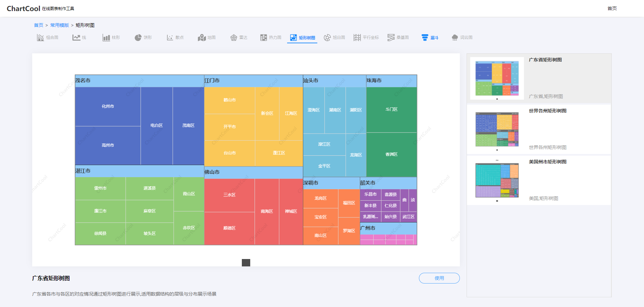Select the 化州市 treemap block
This screenshot has height=307, width=644.
click(108, 106)
